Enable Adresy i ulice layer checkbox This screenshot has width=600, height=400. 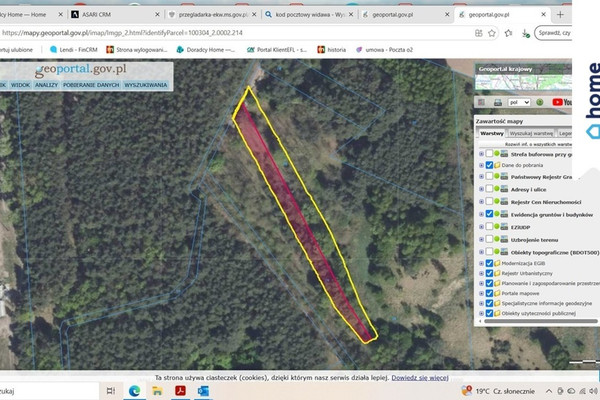pos(489,189)
